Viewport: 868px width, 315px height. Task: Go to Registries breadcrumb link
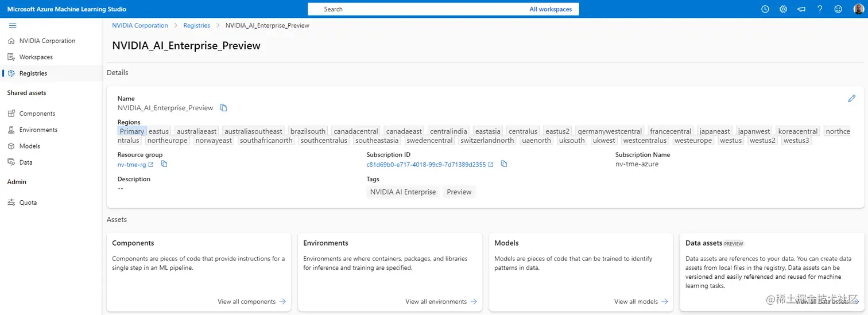pos(197,25)
